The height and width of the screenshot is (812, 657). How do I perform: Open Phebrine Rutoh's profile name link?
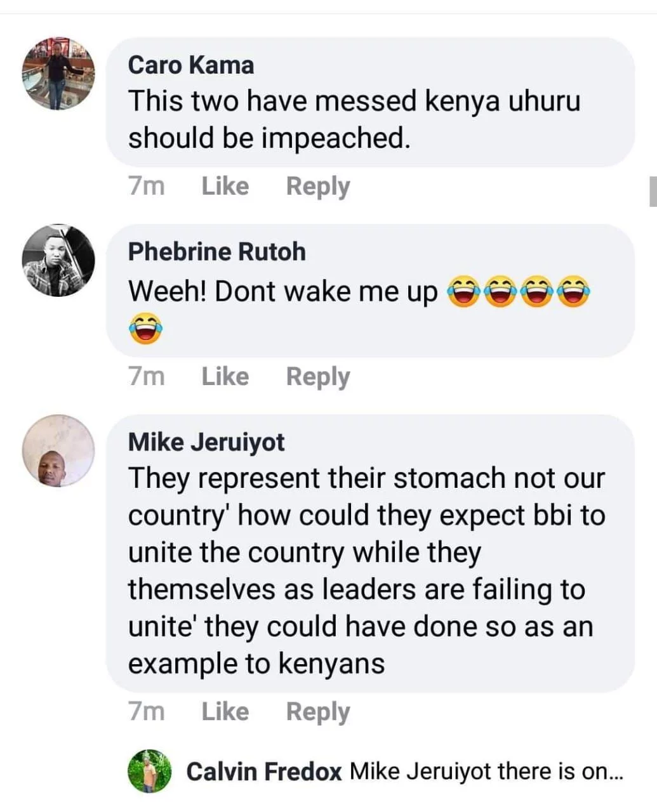point(217,252)
